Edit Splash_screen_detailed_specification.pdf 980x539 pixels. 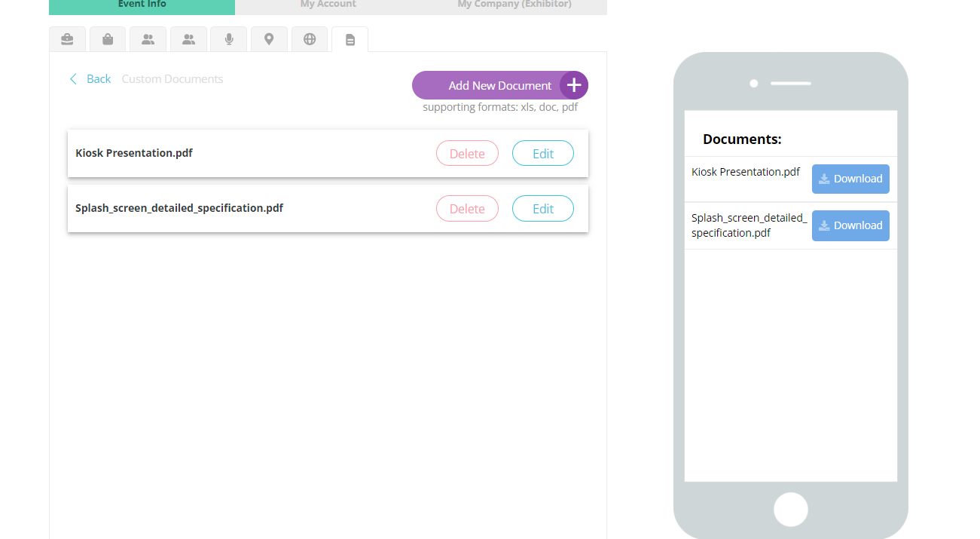[542, 209]
